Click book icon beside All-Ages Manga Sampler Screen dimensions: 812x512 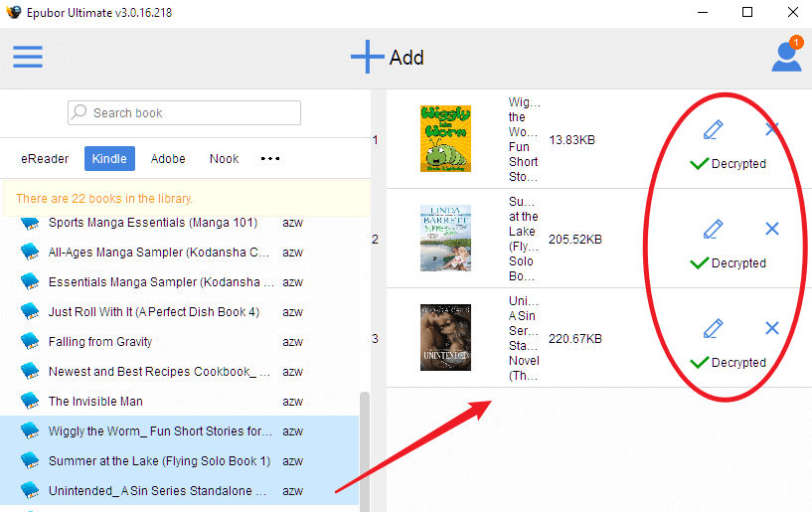(x=30, y=252)
